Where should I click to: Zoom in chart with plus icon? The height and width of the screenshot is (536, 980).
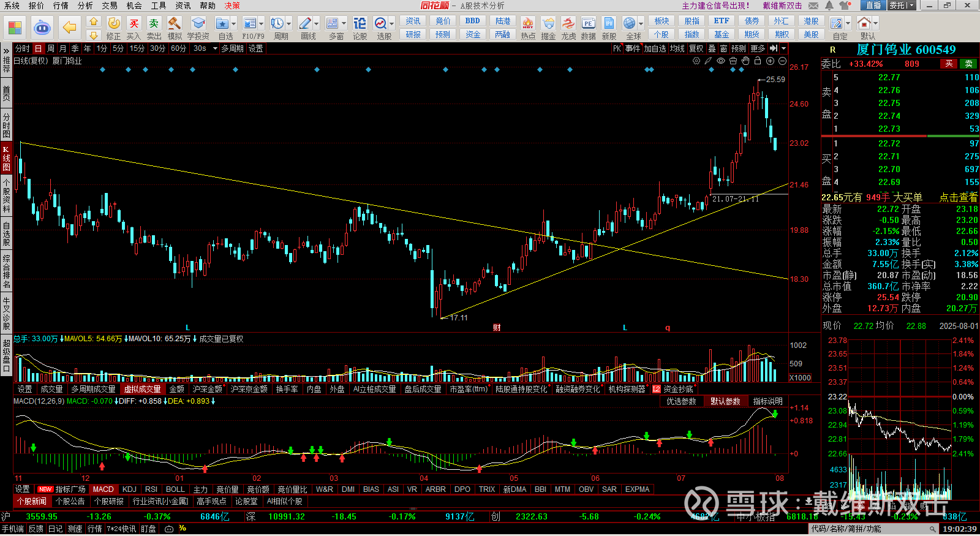tap(770, 61)
